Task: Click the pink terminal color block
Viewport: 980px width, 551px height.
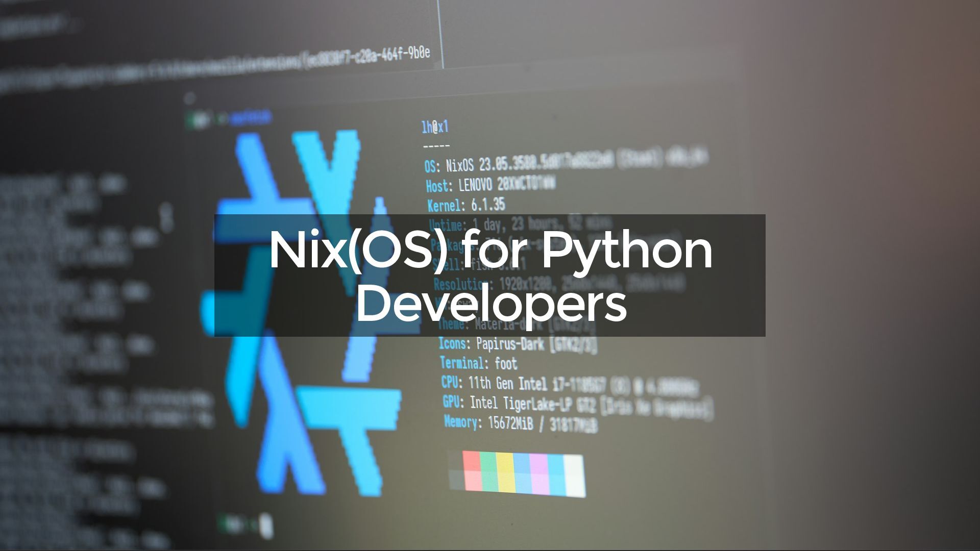Action: [539, 474]
